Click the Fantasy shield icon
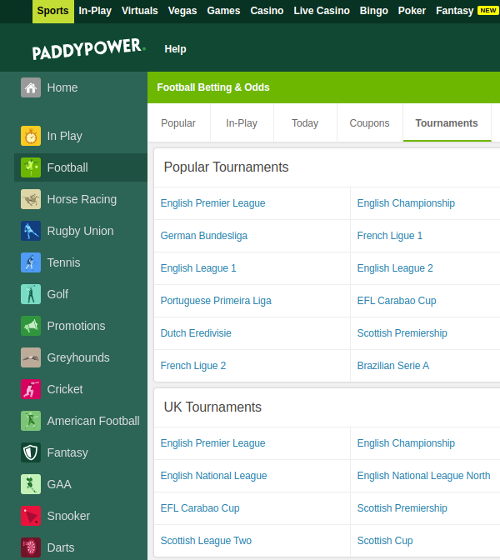This screenshot has width=500, height=560. tap(31, 452)
